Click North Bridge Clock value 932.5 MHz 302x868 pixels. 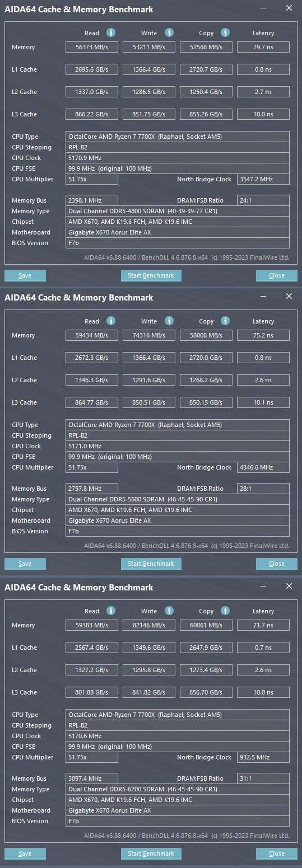tap(263, 757)
